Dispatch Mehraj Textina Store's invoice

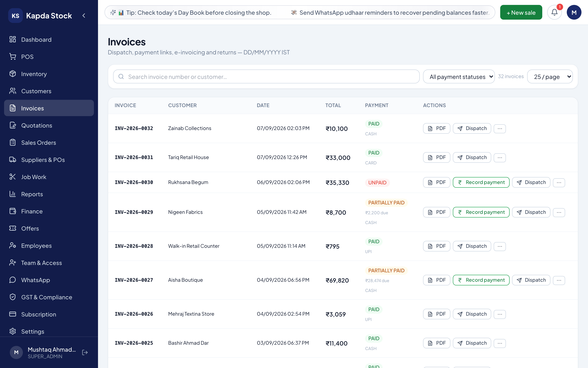472,314
